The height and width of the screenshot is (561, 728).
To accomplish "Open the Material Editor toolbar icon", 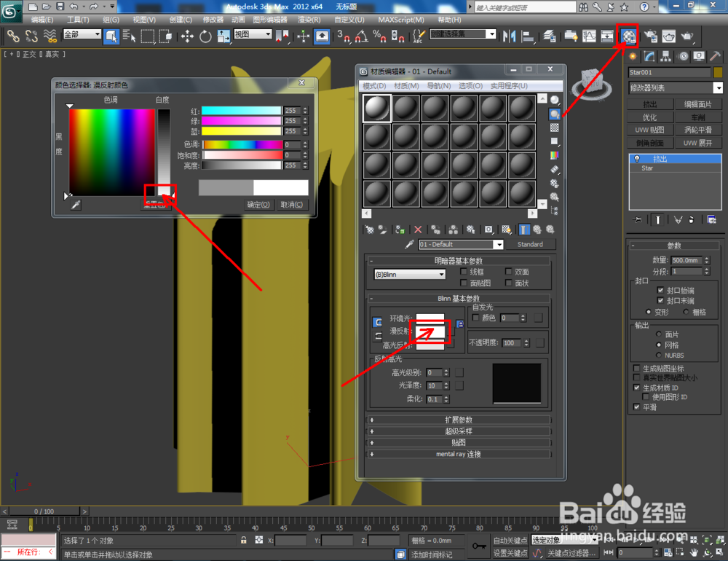I will pos(628,36).
